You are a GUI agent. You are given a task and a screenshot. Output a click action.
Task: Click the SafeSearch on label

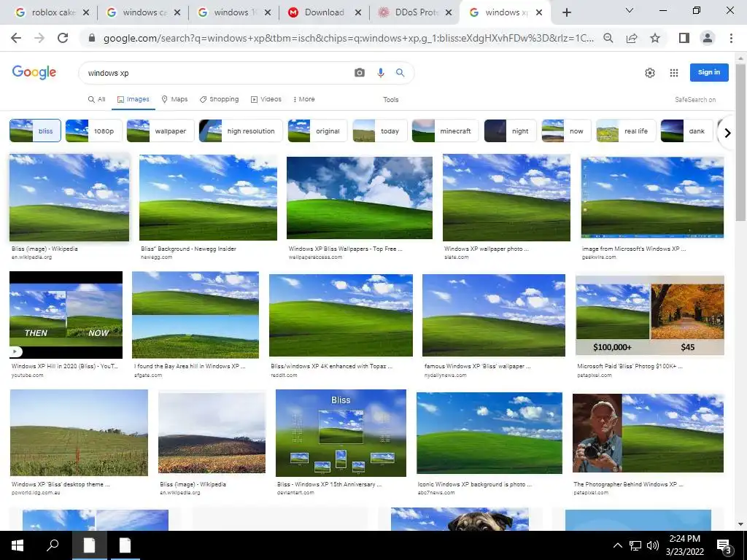pos(695,99)
